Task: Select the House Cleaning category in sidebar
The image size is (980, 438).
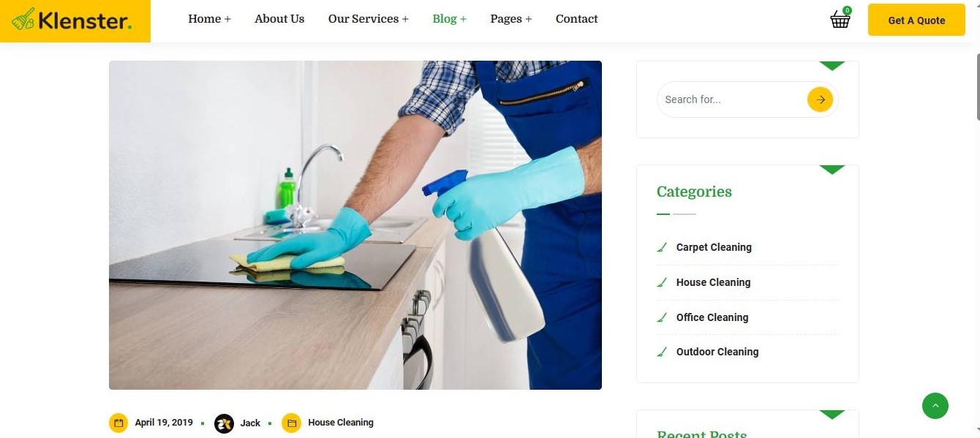Action: click(713, 282)
